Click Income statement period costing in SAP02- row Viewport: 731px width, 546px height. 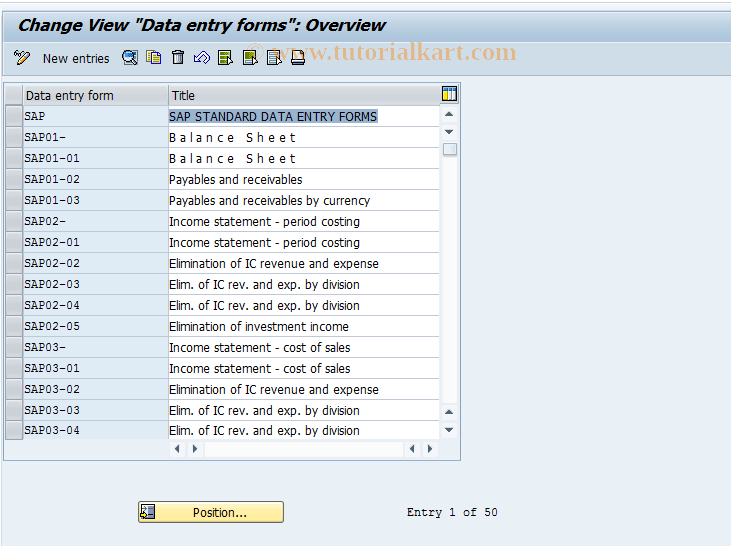coord(304,221)
